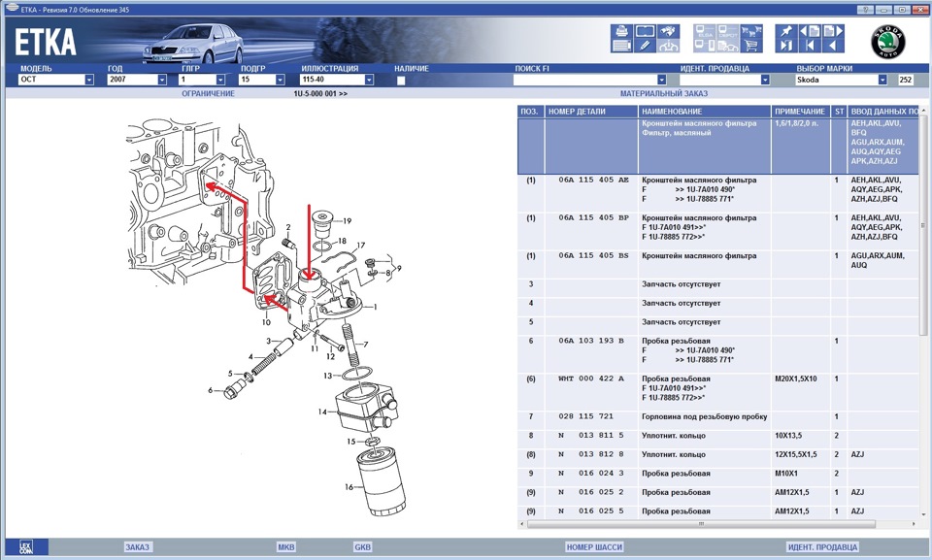Click the МАТЕРИАЛЬНЫЙ ЗАКАЗ label

(x=663, y=93)
